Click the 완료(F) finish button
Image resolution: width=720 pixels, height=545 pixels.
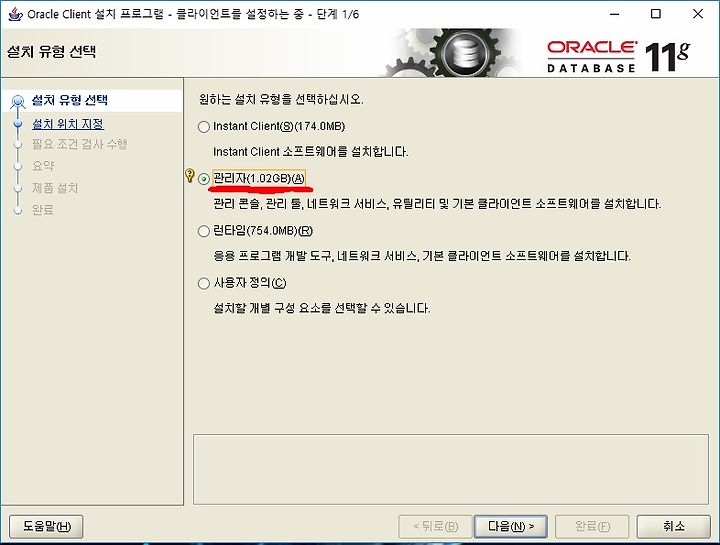(x=592, y=526)
